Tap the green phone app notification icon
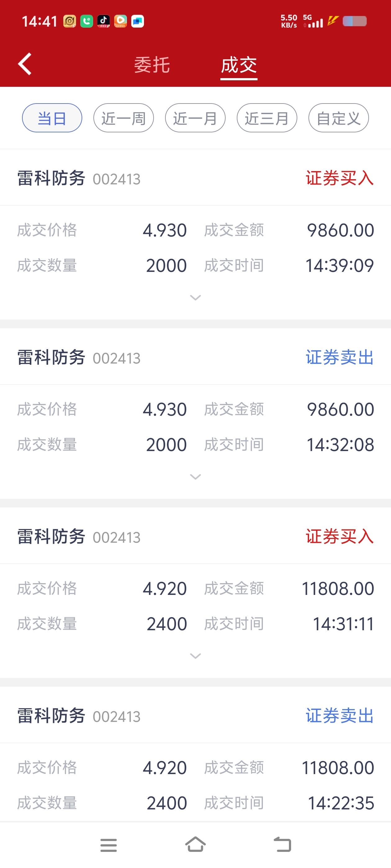The width and height of the screenshot is (391, 868). [87, 21]
